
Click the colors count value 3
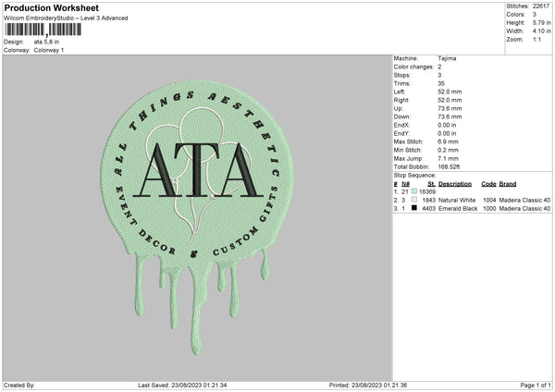535,15
